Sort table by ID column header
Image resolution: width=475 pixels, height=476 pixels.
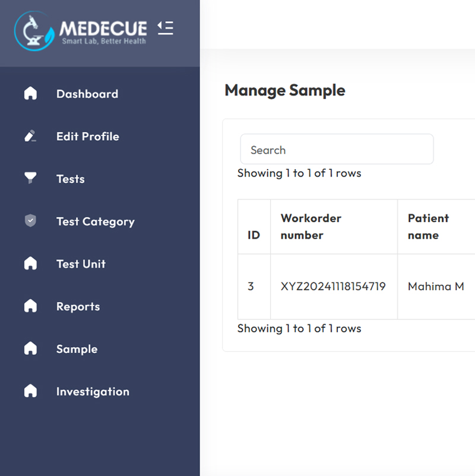tap(254, 235)
